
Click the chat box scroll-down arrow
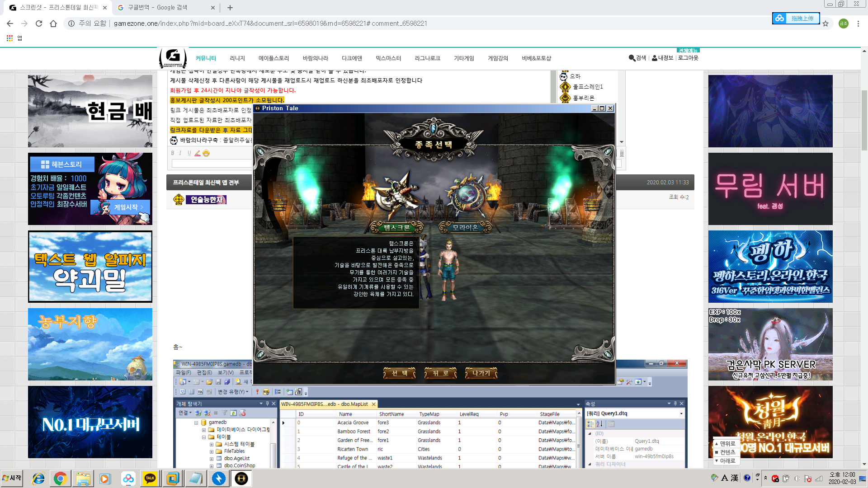(x=622, y=142)
